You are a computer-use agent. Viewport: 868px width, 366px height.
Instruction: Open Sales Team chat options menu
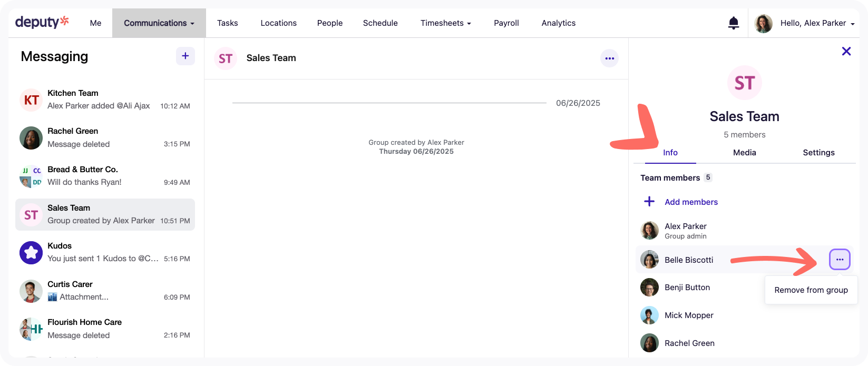pyautogui.click(x=609, y=58)
